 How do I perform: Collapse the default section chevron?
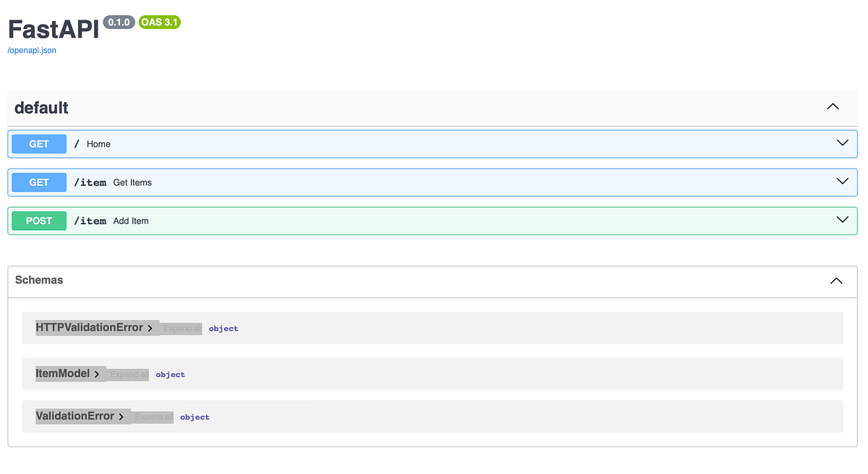click(833, 106)
